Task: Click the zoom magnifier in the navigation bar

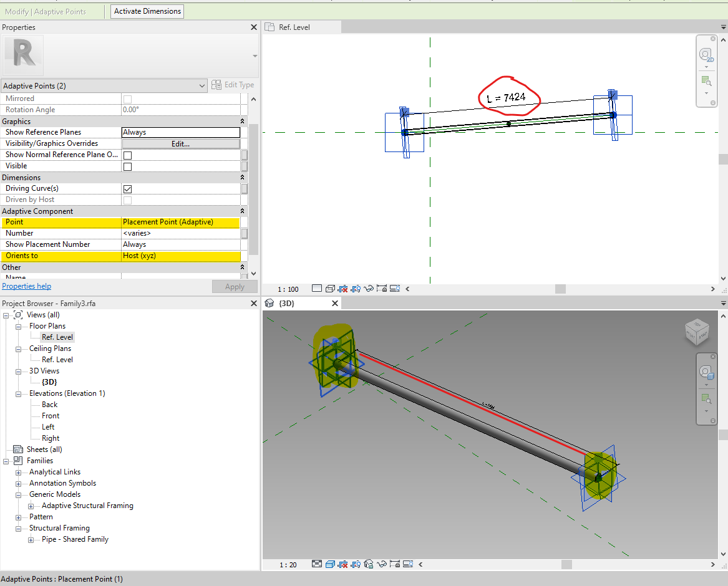Action: (x=706, y=80)
